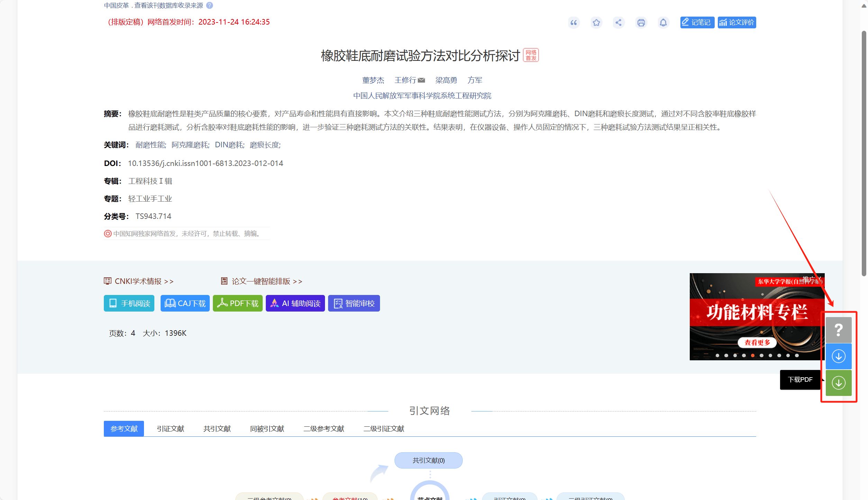
Task: Open 记笔记 to take notes
Action: [697, 22]
